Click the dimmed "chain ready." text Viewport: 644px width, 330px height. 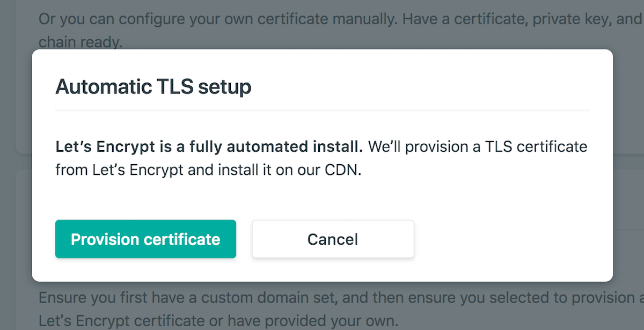[x=80, y=42]
